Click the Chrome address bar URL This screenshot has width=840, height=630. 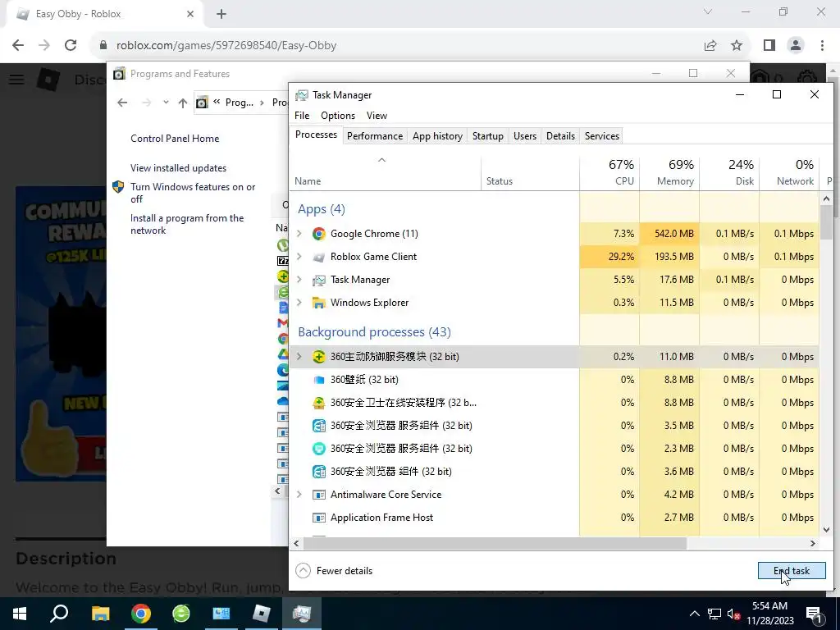tap(226, 46)
